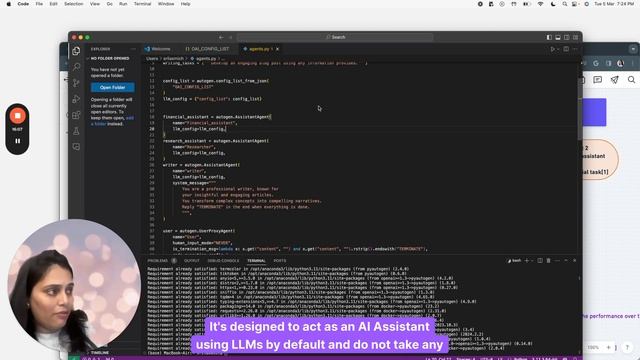This screenshot has width=640, height=360.
Task: Open the browser tab list dropdown arrow
Action: point(633,49)
